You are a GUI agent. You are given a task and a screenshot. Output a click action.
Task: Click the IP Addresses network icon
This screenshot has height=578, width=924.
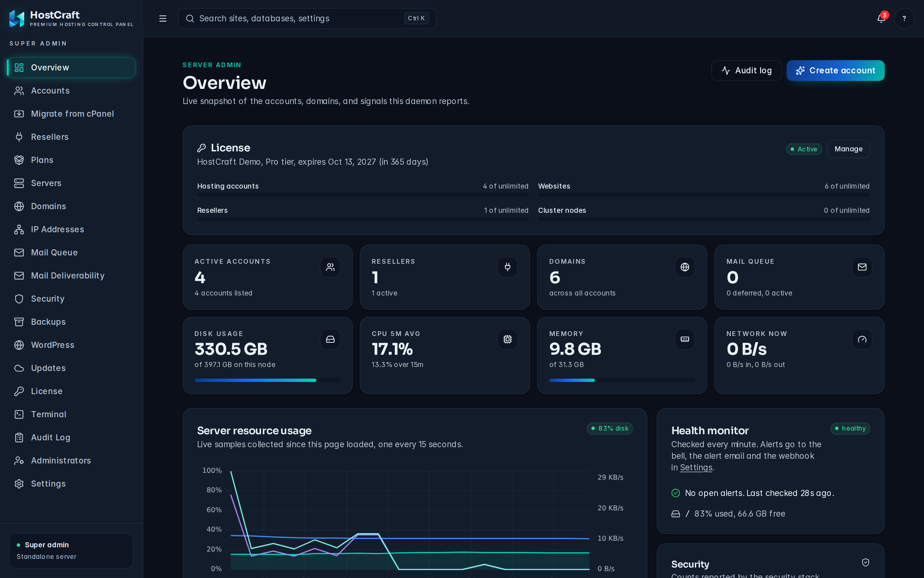[19, 229]
